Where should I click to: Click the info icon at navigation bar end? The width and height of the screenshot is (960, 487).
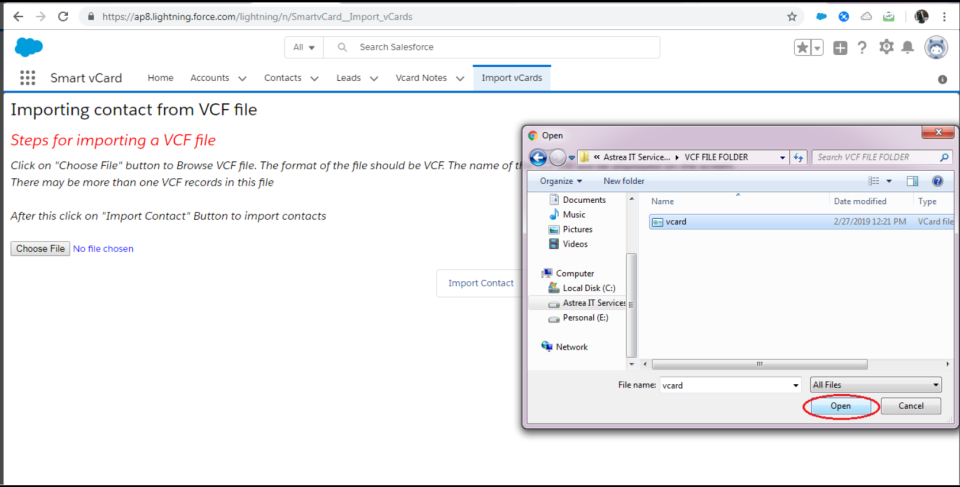[x=942, y=80]
